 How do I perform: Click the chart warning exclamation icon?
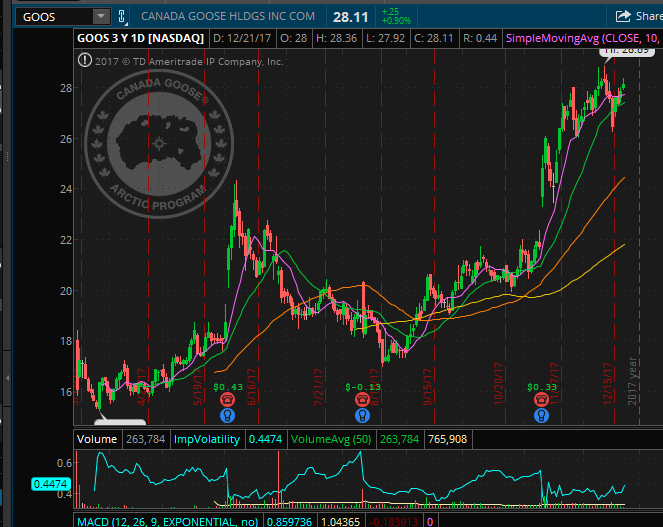(85, 60)
